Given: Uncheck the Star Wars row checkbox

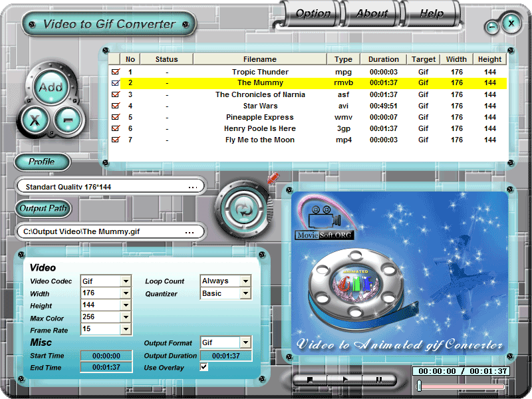Looking at the screenshot, I should tap(116, 106).
